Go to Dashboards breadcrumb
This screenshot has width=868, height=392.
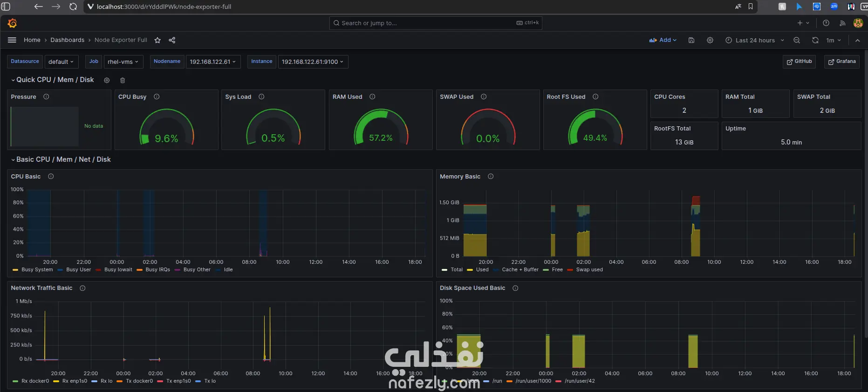(68, 40)
